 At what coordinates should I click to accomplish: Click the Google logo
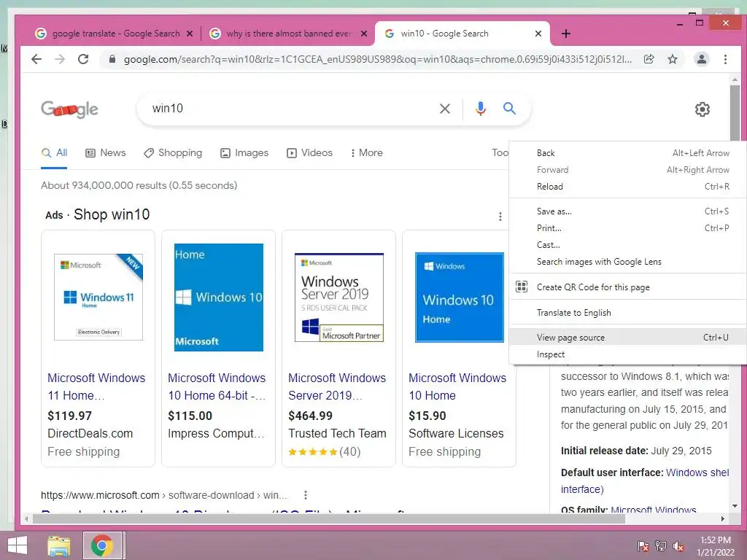(69, 109)
